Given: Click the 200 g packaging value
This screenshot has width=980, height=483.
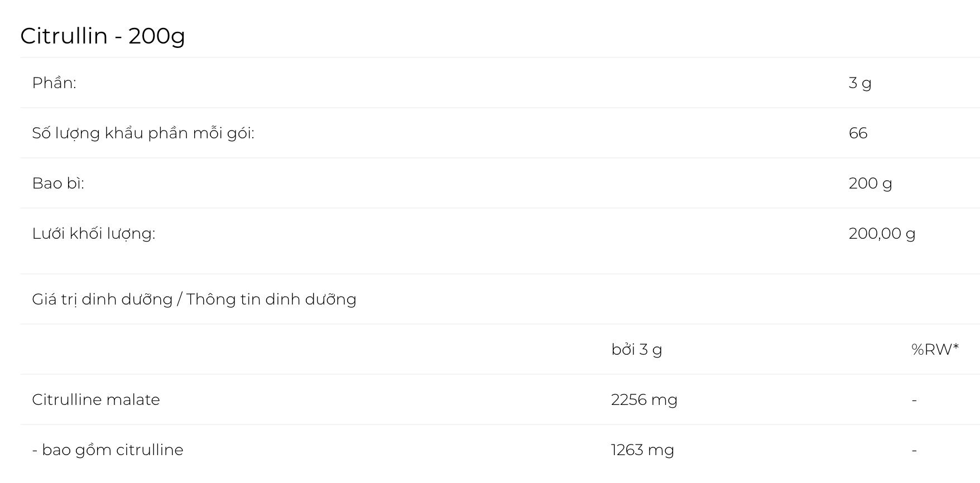Looking at the screenshot, I should (870, 183).
